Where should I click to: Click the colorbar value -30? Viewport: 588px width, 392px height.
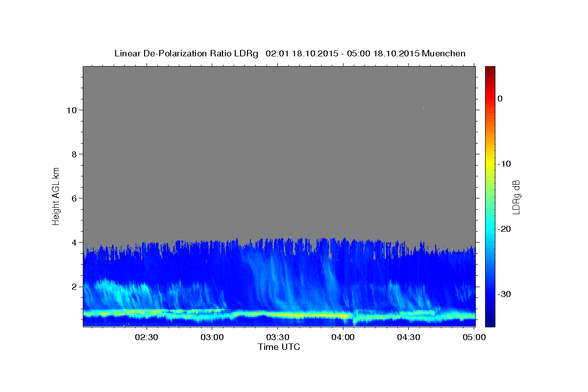click(504, 294)
